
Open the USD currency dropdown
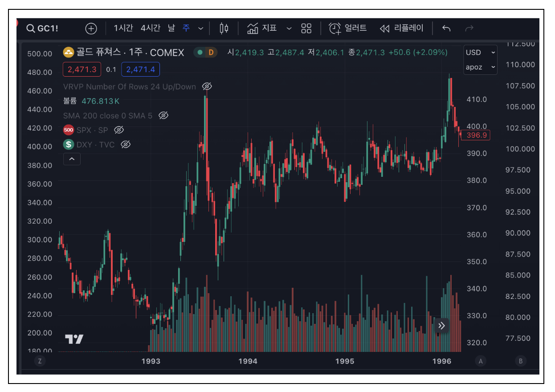tap(480, 53)
